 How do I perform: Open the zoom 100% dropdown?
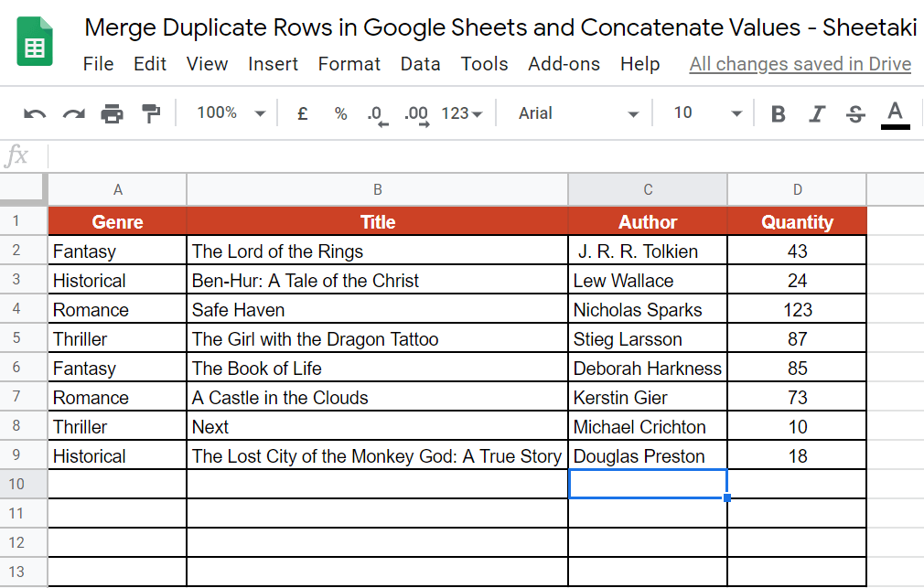click(x=231, y=112)
